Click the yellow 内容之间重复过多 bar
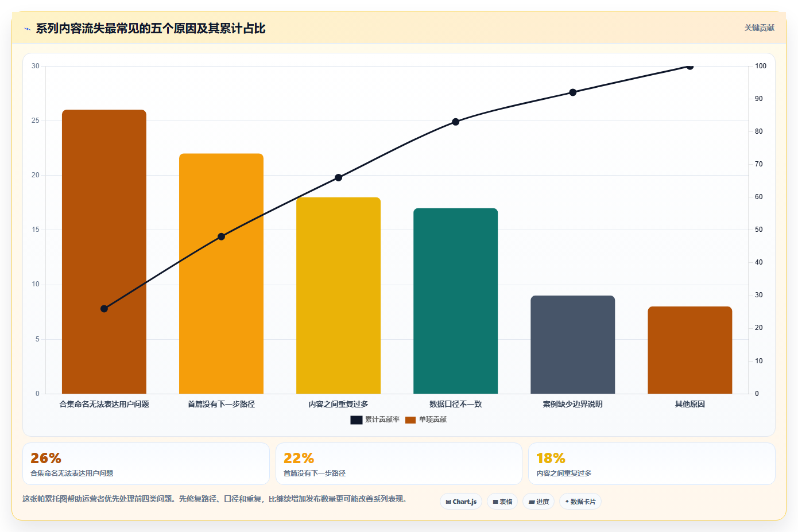The height and width of the screenshot is (532, 798). (x=338, y=296)
